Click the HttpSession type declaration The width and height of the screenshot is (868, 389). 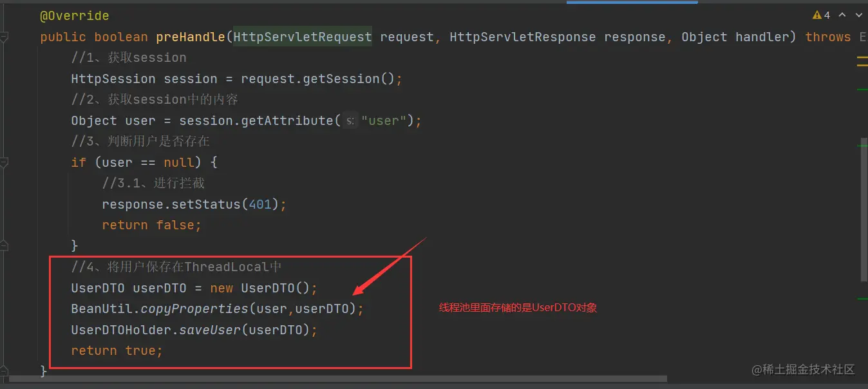click(x=113, y=79)
